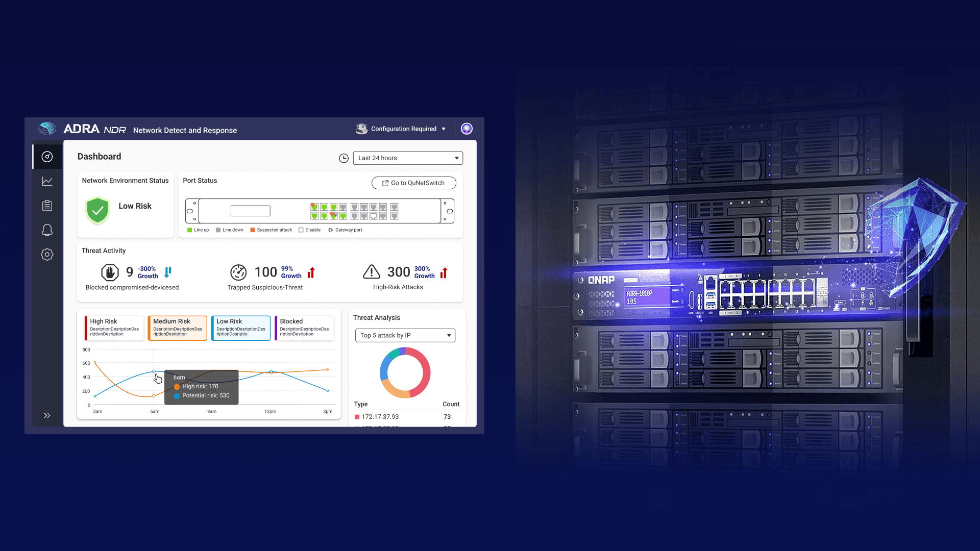Screen dimensions: 980x551
Task: Expand the sidebar with double chevron
Action: (x=47, y=415)
